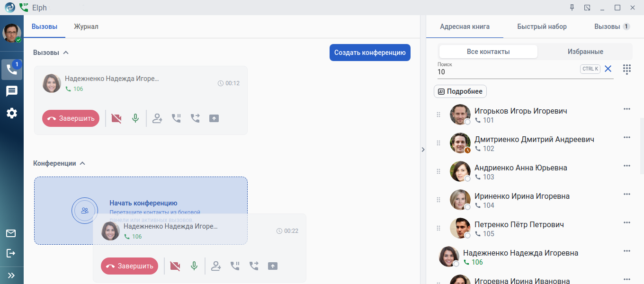Collapse the Вызовы section chevron

pos(66,53)
